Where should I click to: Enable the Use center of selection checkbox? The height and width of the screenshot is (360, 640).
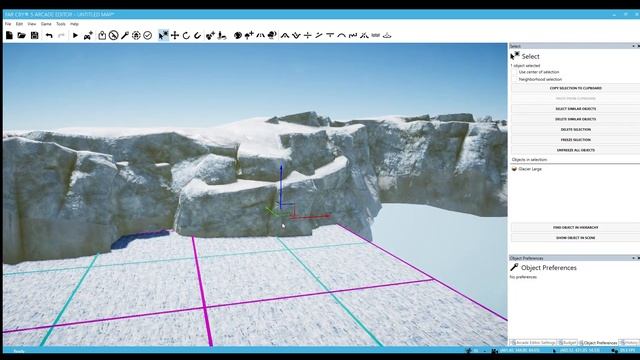(514, 72)
